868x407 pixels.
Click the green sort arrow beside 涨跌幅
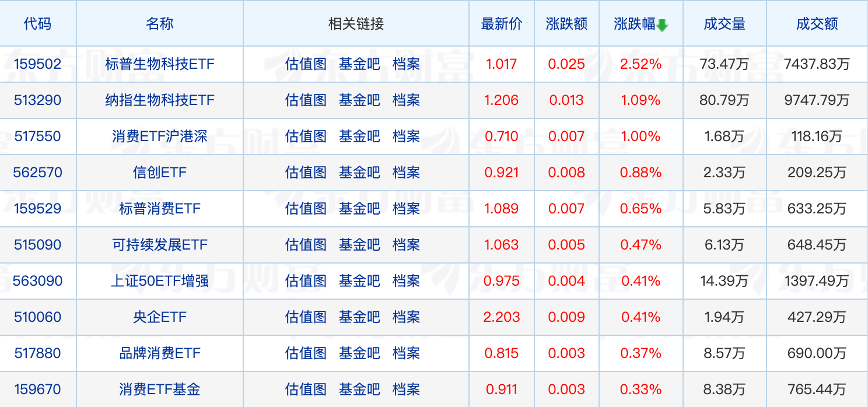tap(662, 25)
